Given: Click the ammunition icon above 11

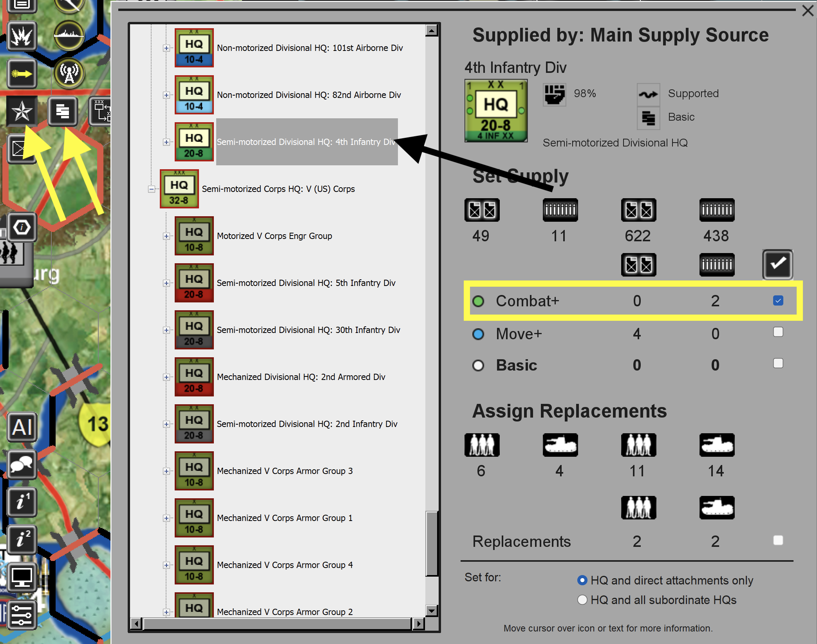Looking at the screenshot, I should point(560,210).
